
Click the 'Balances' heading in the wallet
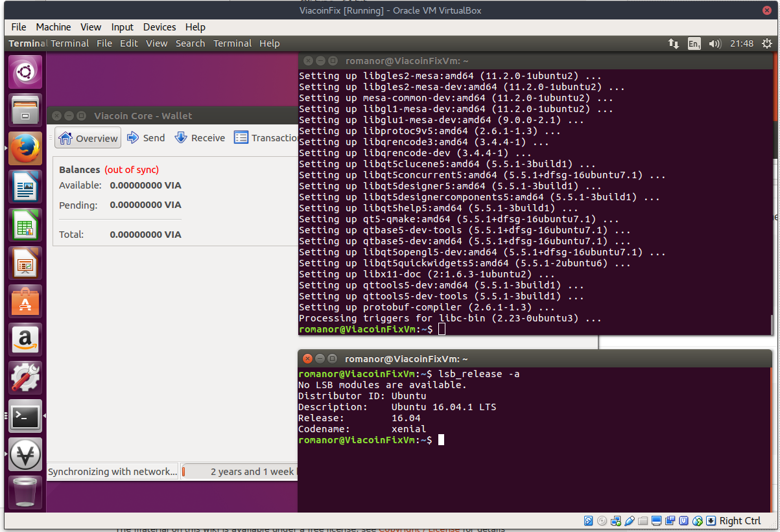[x=80, y=170]
